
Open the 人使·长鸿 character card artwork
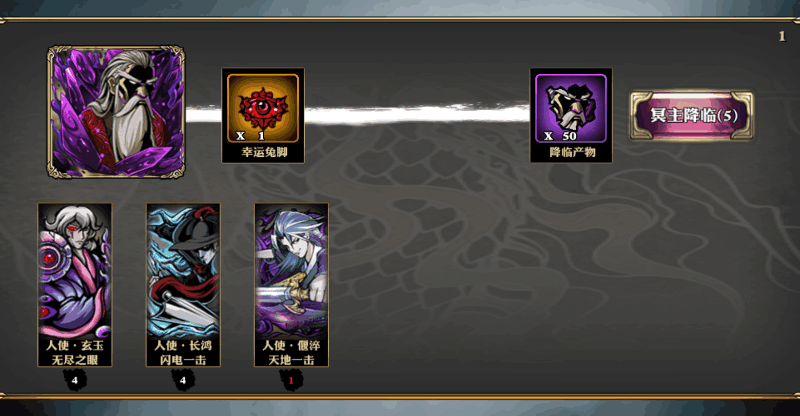(x=183, y=271)
